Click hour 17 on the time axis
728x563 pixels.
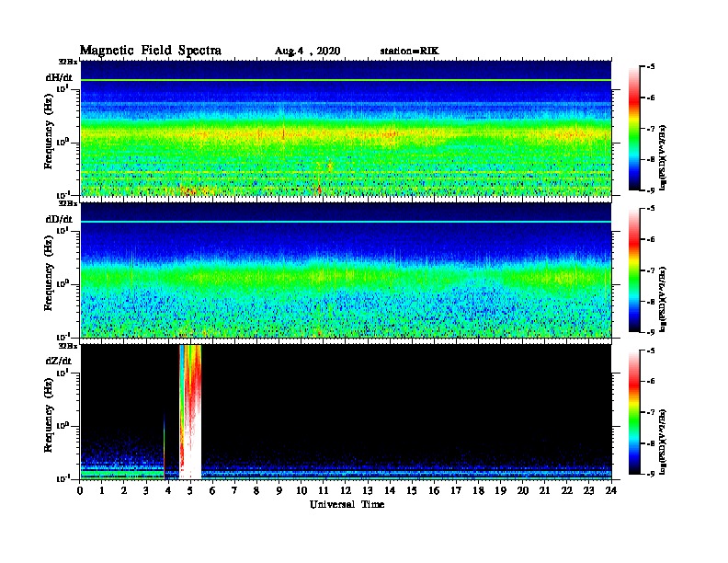point(457,490)
